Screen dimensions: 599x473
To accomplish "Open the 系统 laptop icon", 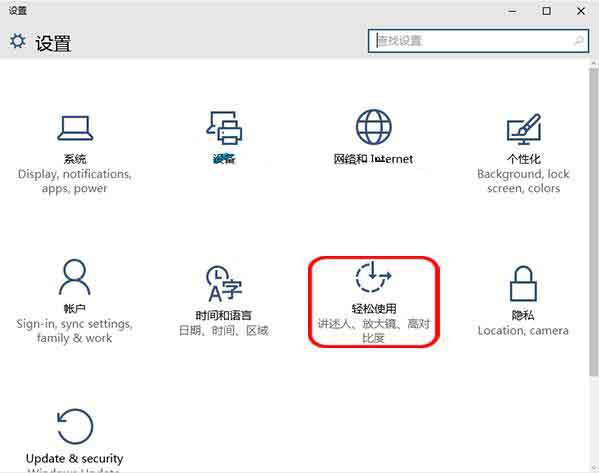I will (75, 128).
